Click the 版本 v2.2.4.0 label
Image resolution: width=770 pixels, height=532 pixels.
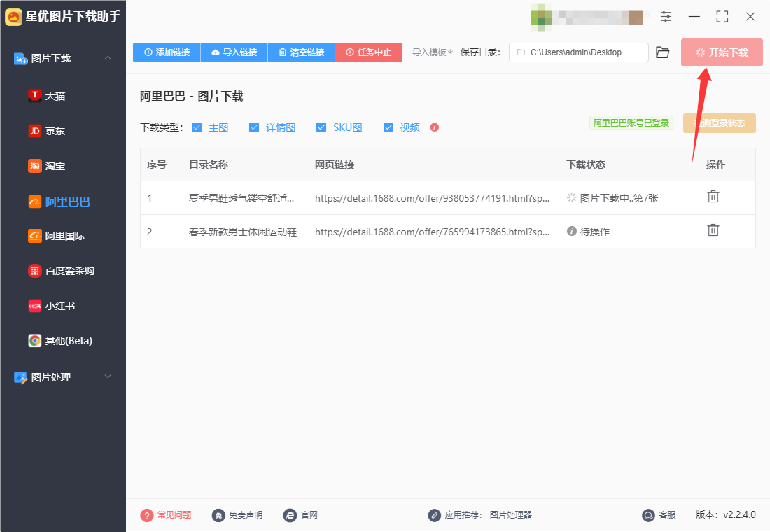[x=726, y=514]
